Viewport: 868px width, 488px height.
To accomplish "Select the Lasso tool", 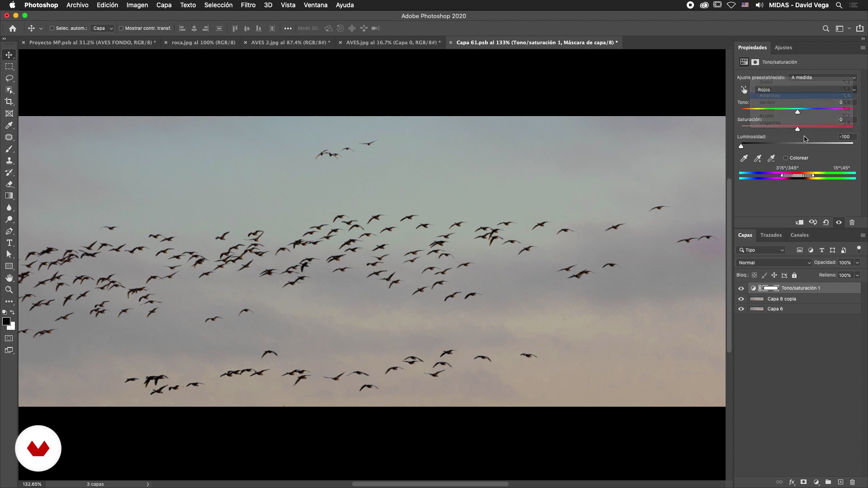I will 9,78.
